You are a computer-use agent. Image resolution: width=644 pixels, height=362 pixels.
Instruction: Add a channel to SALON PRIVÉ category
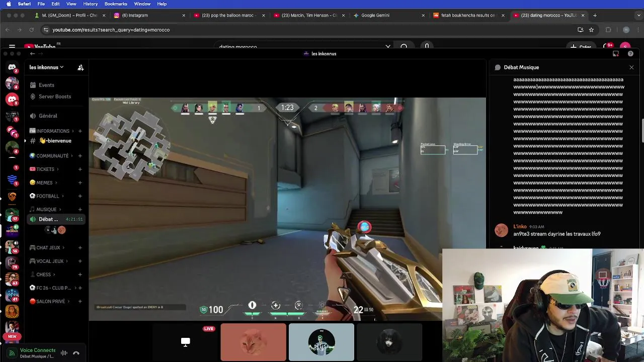coord(80,302)
